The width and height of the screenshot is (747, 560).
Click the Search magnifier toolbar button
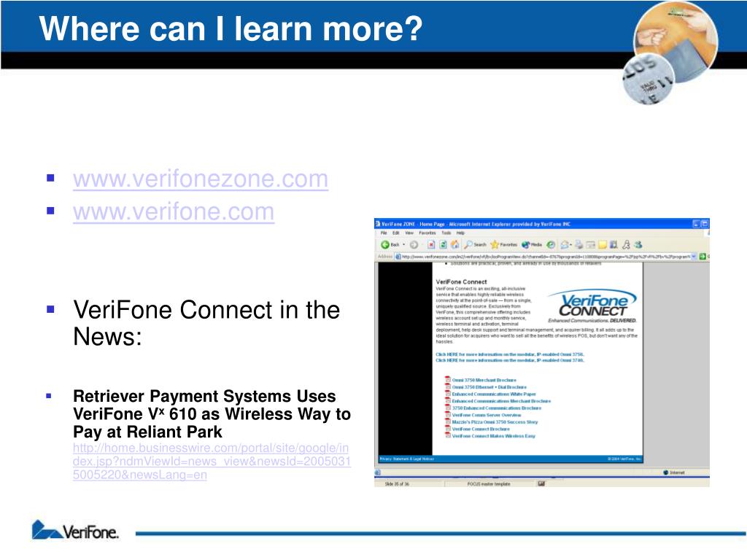[x=475, y=245]
